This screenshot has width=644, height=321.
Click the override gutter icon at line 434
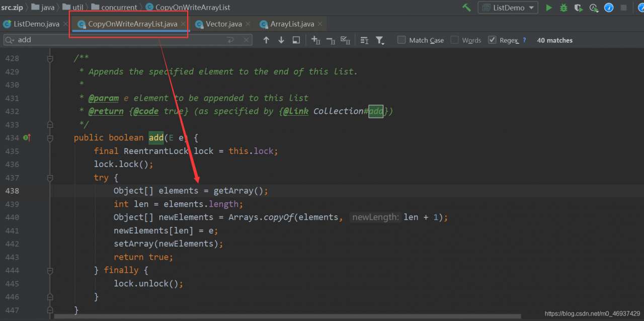(27, 137)
